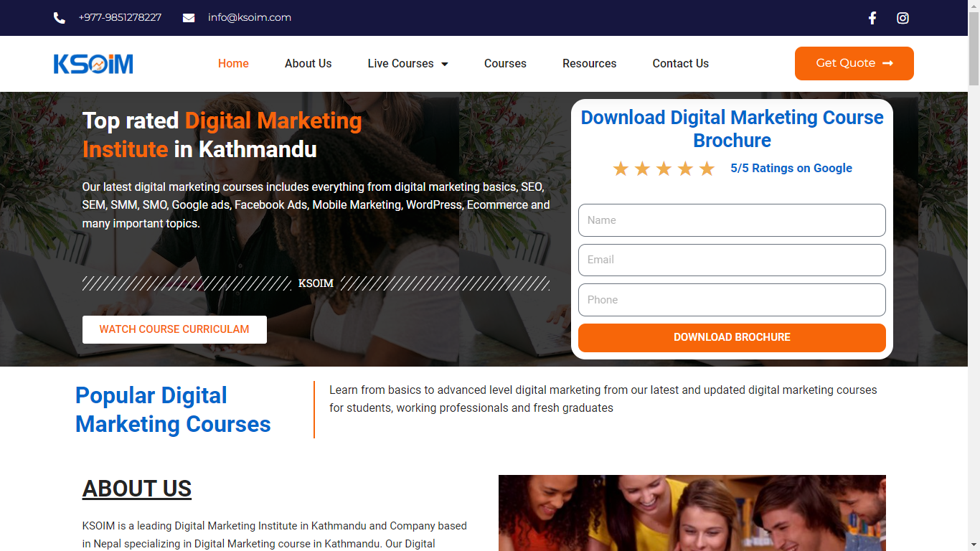The image size is (980, 551).
Task: Click the ABOUT US heading
Action: click(137, 489)
